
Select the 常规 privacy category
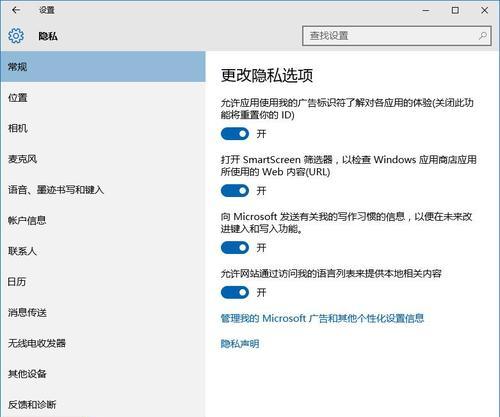pyautogui.click(x=103, y=67)
